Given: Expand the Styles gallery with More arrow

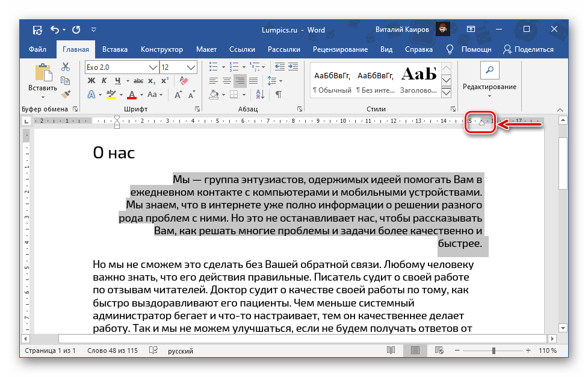Looking at the screenshot, I should coord(446,92).
